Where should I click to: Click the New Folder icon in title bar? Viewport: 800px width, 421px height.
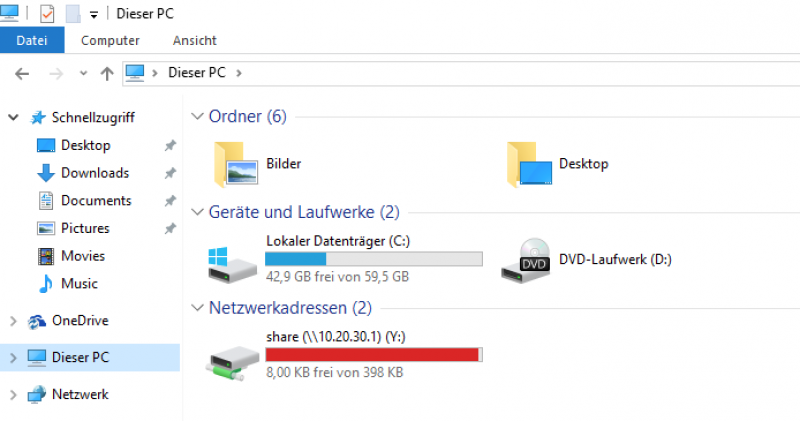[x=73, y=14]
